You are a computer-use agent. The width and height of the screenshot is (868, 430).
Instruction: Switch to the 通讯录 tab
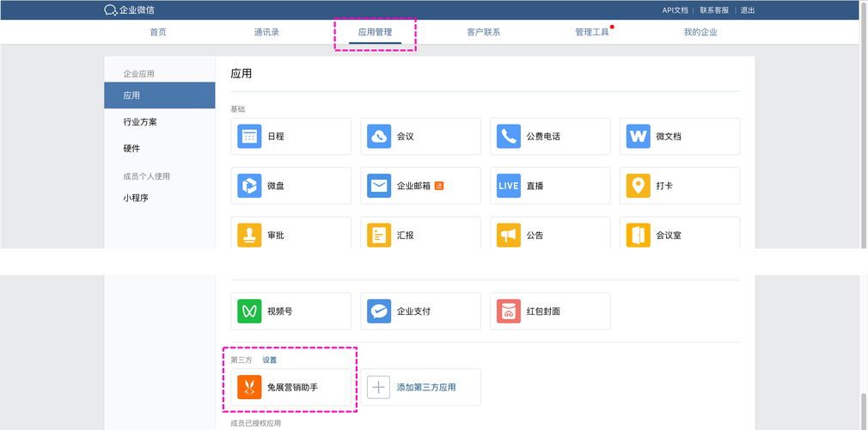(266, 32)
